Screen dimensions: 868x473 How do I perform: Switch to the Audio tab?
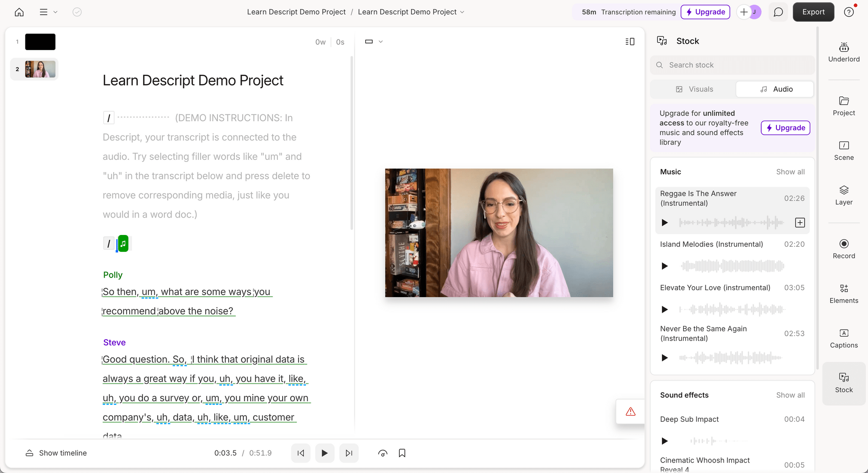tap(775, 89)
